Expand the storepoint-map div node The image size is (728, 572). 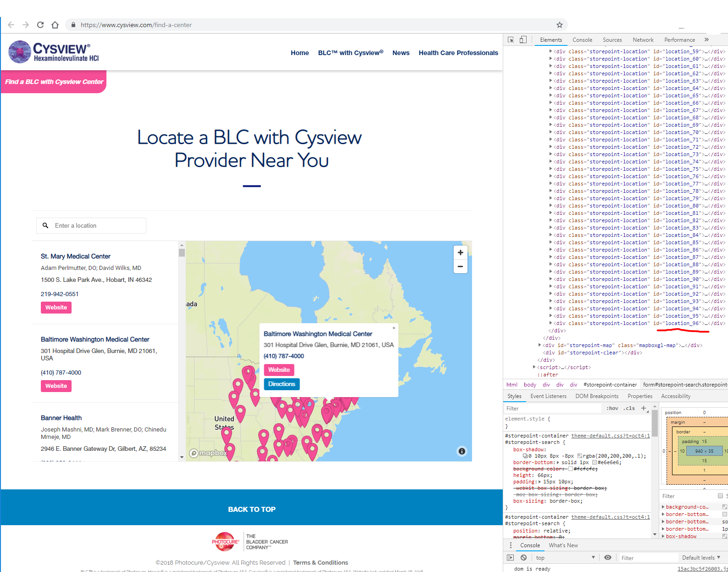point(539,345)
